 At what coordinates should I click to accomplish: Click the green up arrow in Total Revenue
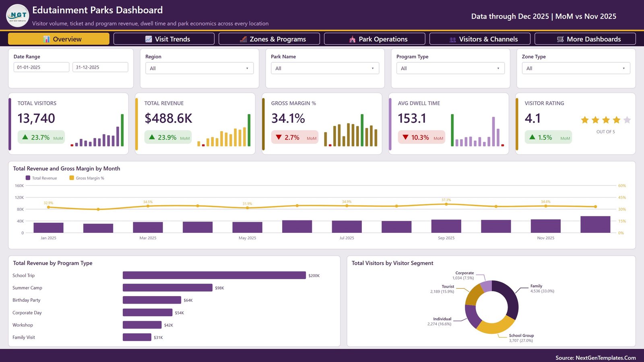152,137
